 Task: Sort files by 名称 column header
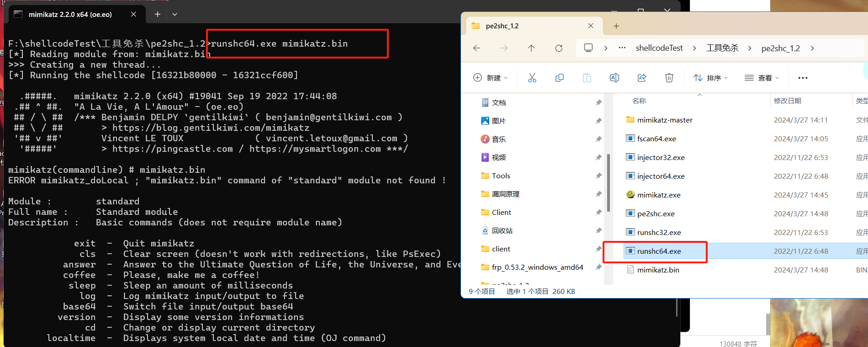pyautogui.click(x=639, y=101)
